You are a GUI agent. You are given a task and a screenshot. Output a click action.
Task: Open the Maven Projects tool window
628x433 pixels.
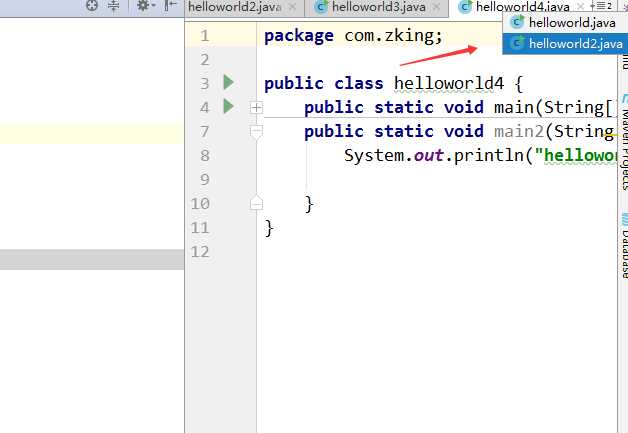624,142
